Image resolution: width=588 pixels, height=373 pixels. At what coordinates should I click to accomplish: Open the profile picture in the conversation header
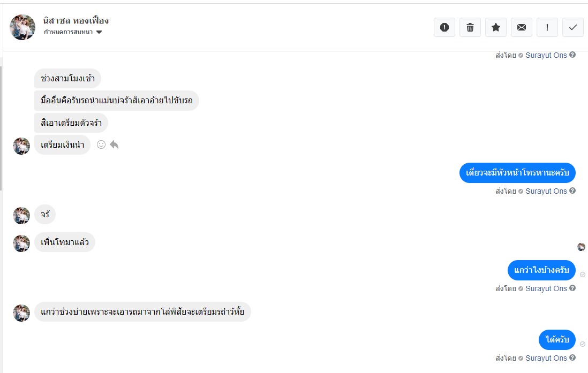pyautogui.click(x=22, y=27)
